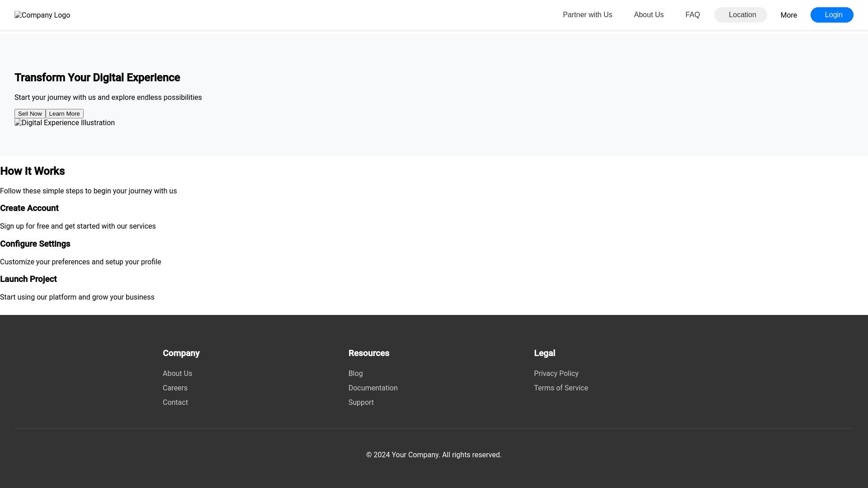
Task: Click the Launch Project step heading
Action: [x=28, y=279]
